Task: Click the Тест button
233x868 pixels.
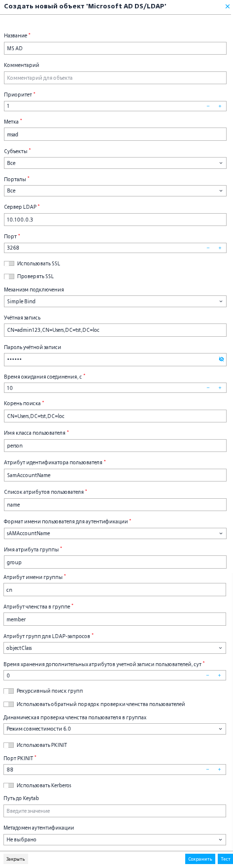Action: point(224,859)
